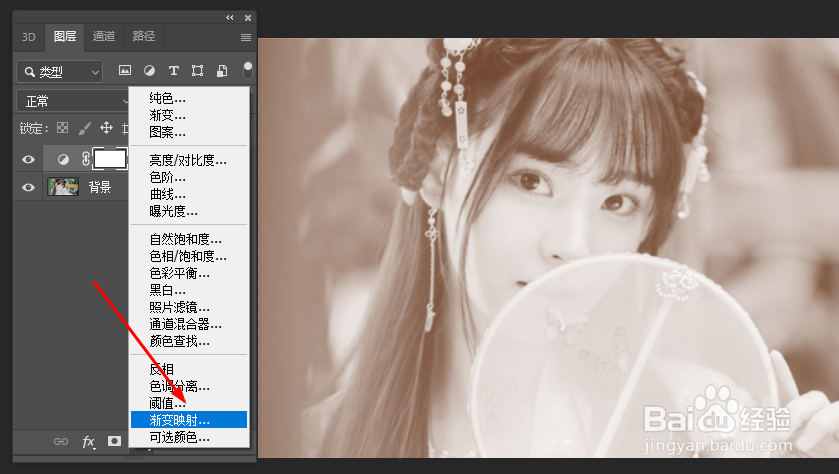Screen dimensions: 839x474
Task: Choose 图案... from the menu
Action: [189, 132]
